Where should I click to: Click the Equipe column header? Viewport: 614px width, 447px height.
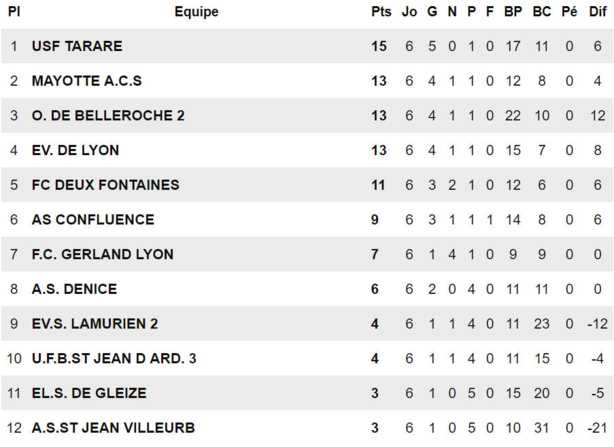point(196,12)
